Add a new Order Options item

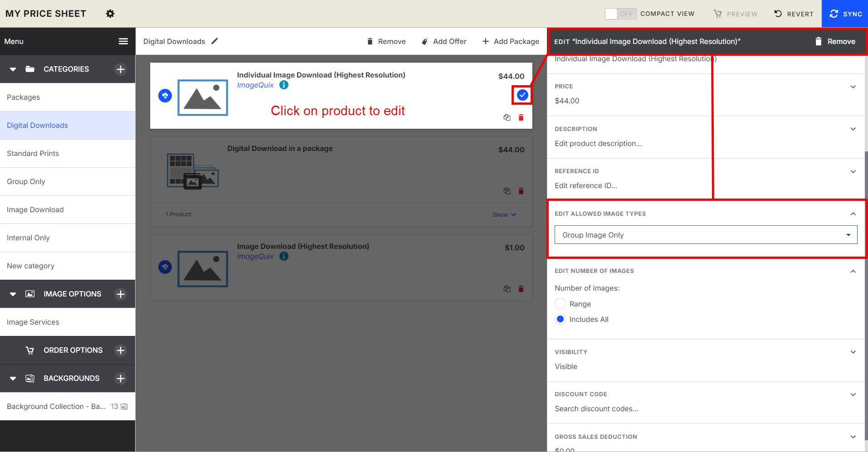[x=121, y=350]
